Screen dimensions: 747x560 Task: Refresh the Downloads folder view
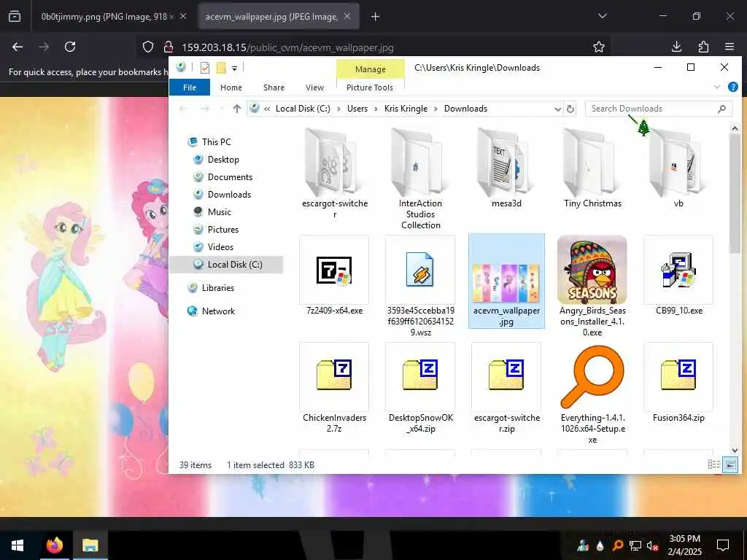click(x=570, y=109)
